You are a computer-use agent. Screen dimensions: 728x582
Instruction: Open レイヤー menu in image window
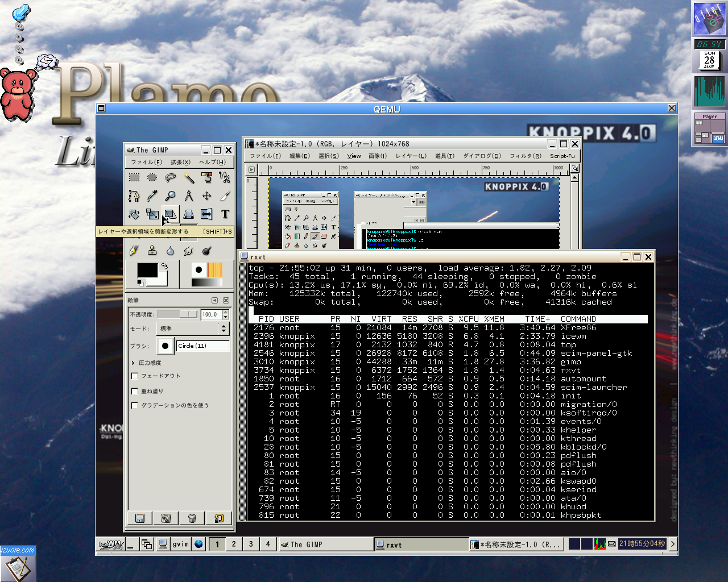(x=411, y=156)
